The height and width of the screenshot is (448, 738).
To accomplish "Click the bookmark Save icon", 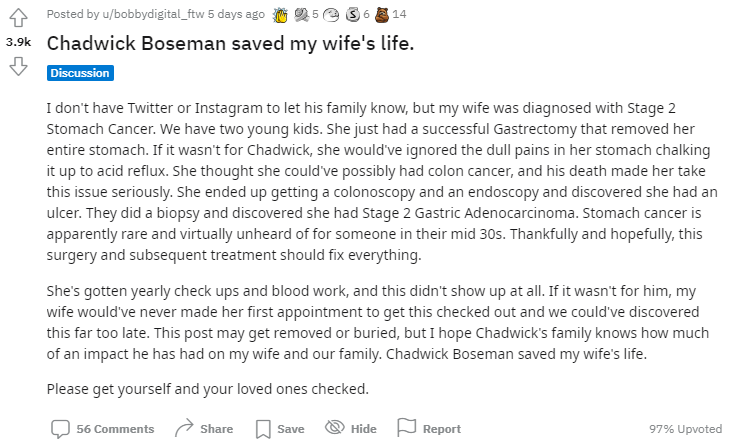I will click(263, 429).
